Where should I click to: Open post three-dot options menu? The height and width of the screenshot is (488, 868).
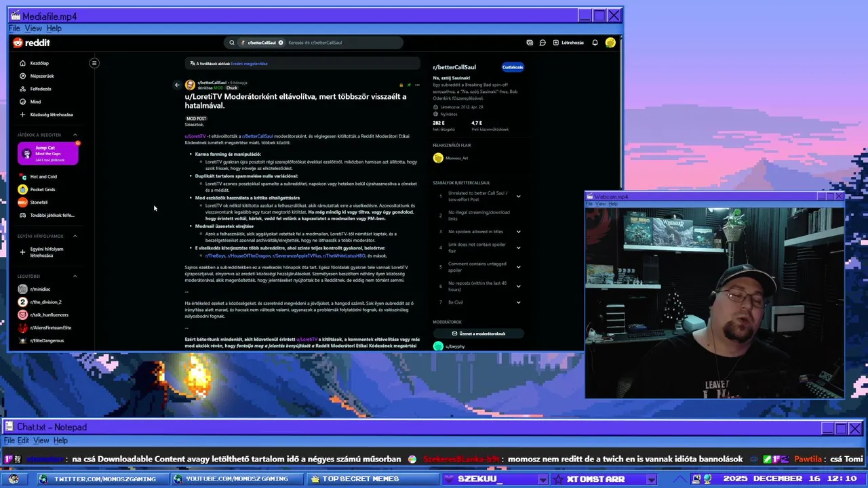tap(417, 85)
